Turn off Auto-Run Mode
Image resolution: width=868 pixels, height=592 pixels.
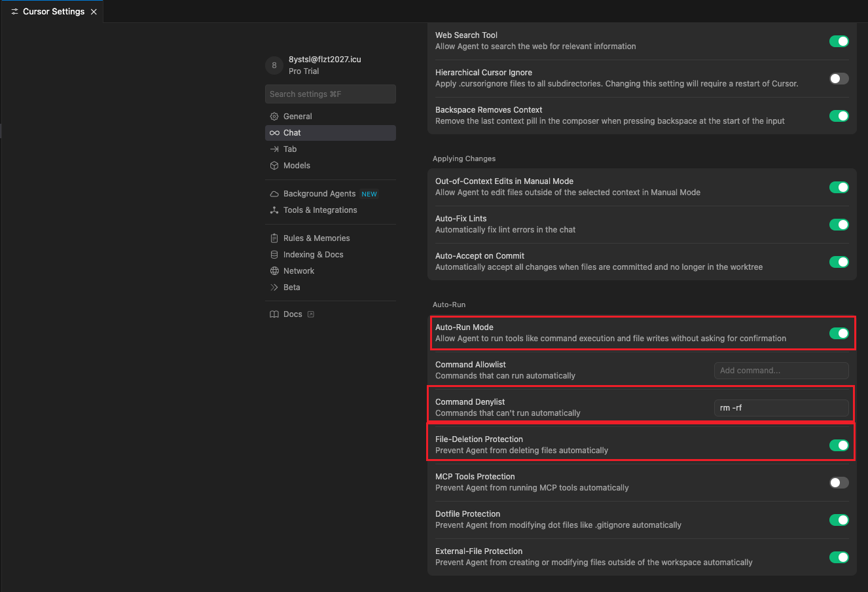pos(839,333)
